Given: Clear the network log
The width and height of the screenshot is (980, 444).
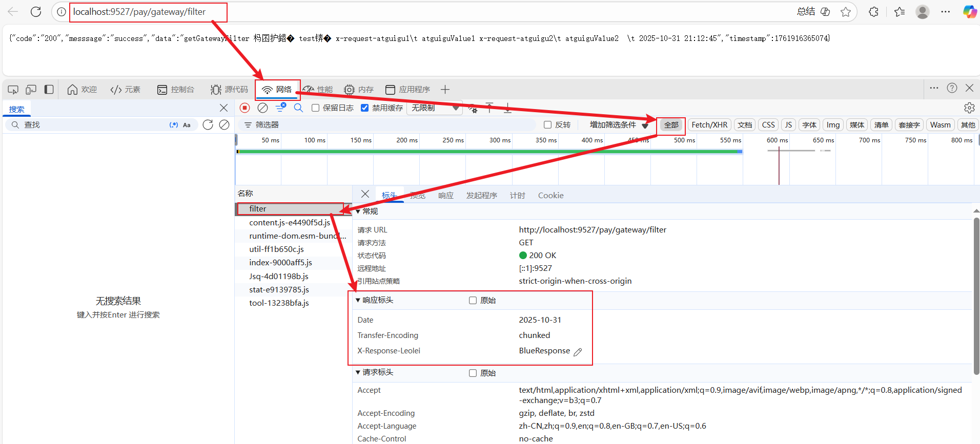Looking at the screenshot, I should (262, 108).
